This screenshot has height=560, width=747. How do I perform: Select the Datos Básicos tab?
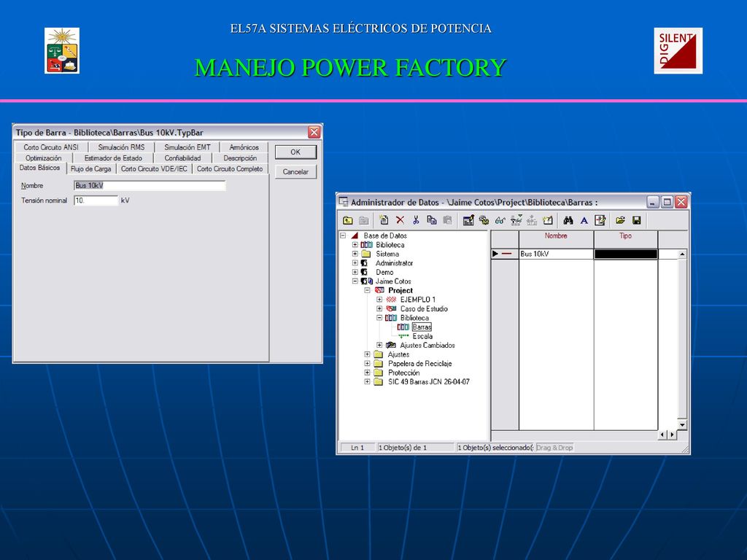click(39, 168)
